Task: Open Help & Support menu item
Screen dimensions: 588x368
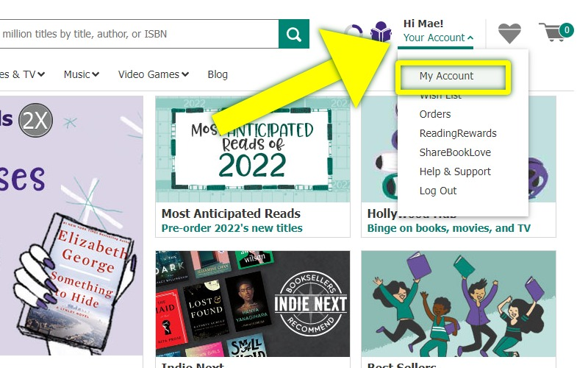Action: 455,171
